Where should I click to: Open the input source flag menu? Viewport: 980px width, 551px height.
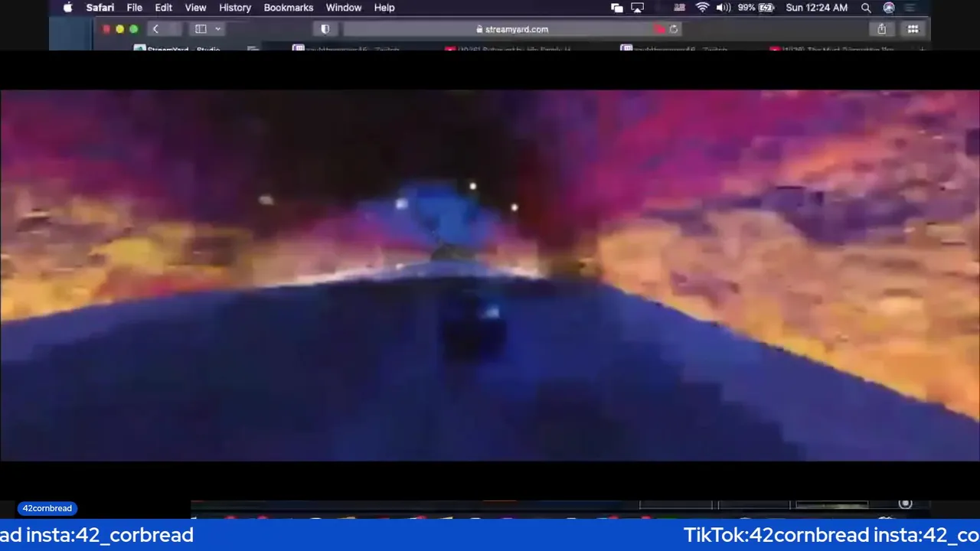coord(679,8)
